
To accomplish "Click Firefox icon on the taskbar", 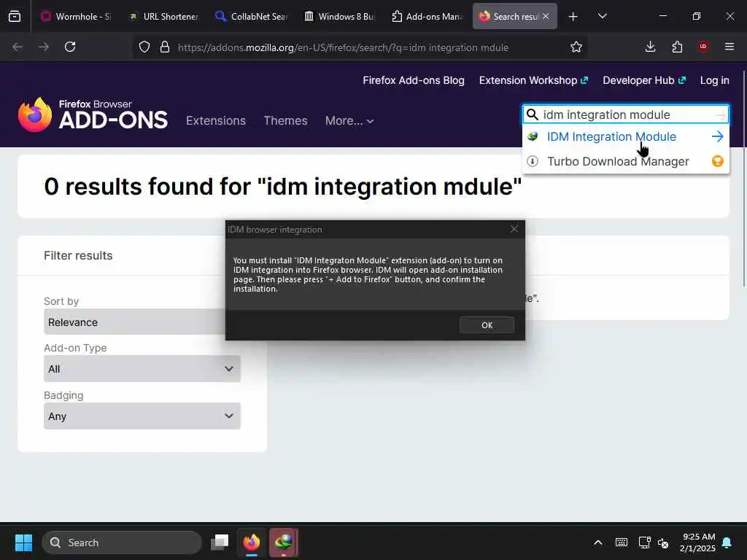I will [252, 542].
